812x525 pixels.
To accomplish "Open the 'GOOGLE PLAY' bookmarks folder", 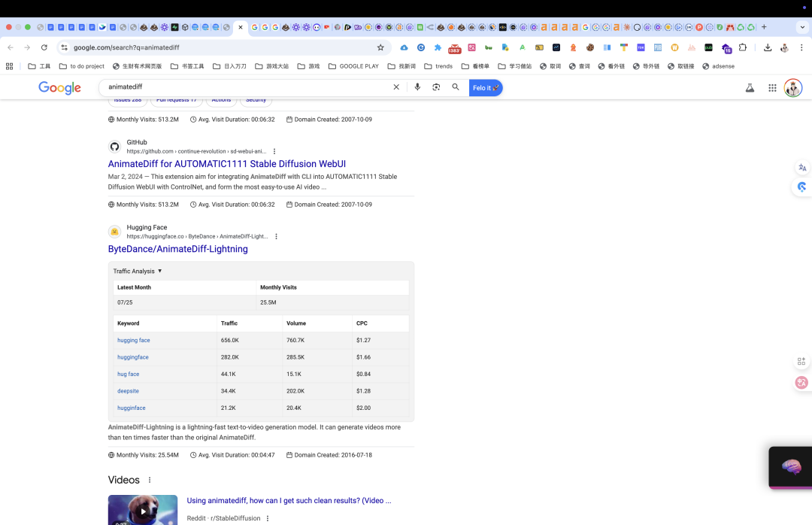I will [353, 66].
